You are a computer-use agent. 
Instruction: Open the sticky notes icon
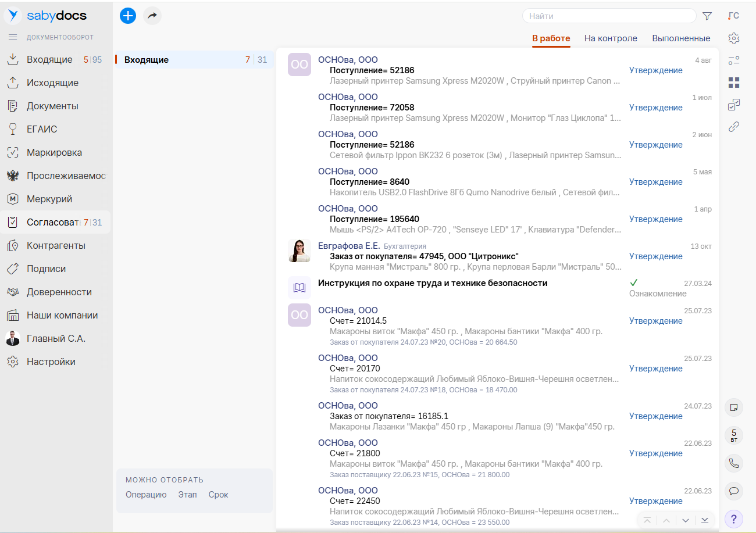click(734, 407)
